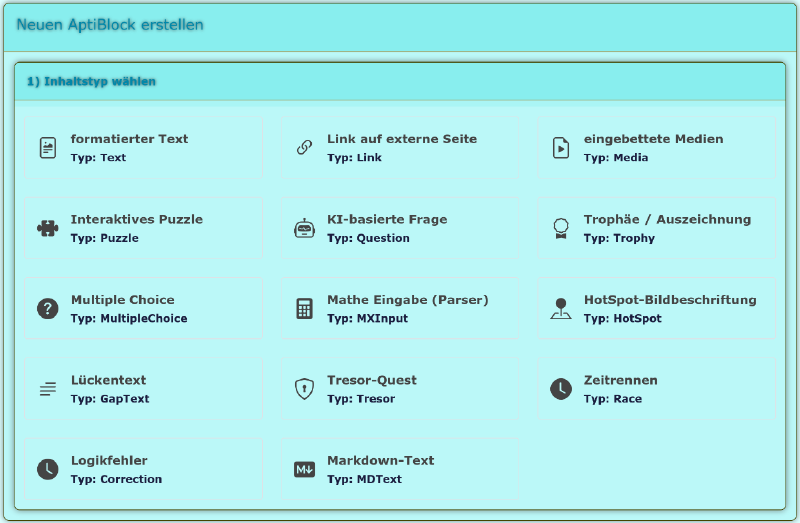
Task: Click the 'Typ: Text' label
Action: click(x=98, y=158)
